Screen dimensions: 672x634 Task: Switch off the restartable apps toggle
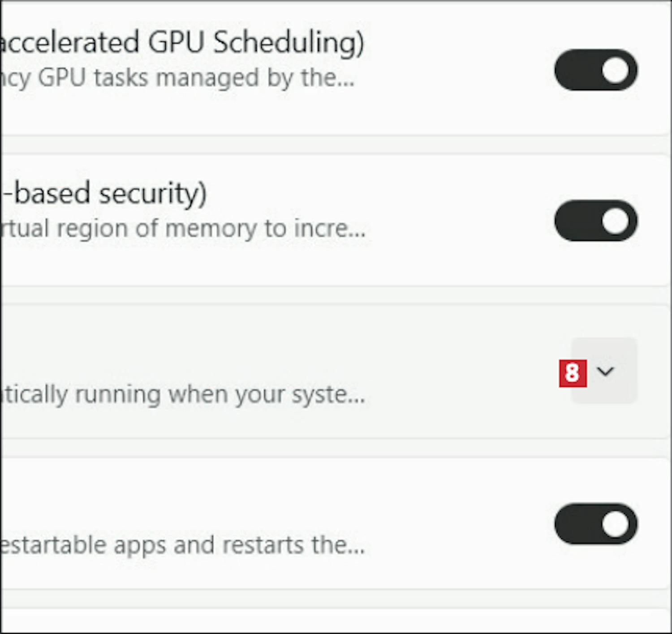(x=595, y=524)
